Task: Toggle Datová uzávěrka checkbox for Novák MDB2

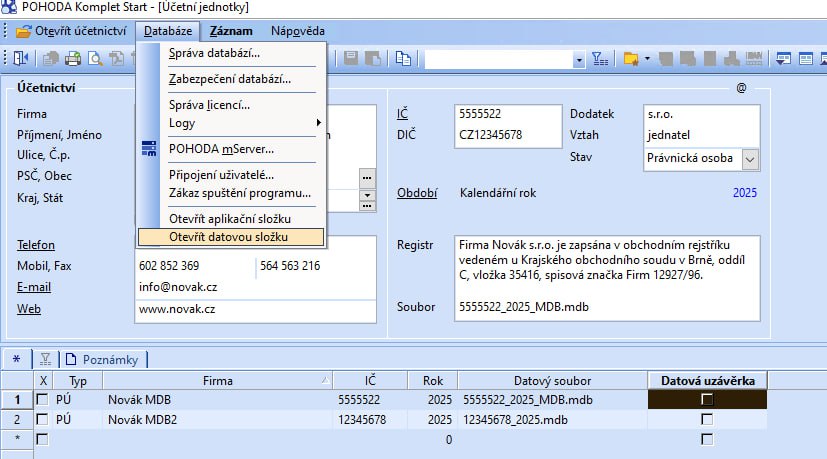Action: pyautogui.click(x=707, y=419)
